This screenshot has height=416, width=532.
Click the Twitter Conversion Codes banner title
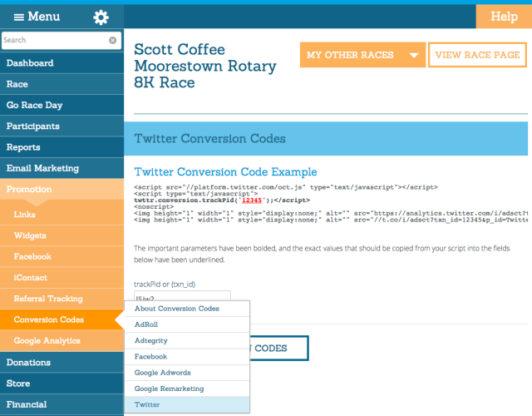pyautogui.click(x=209, y=139)
